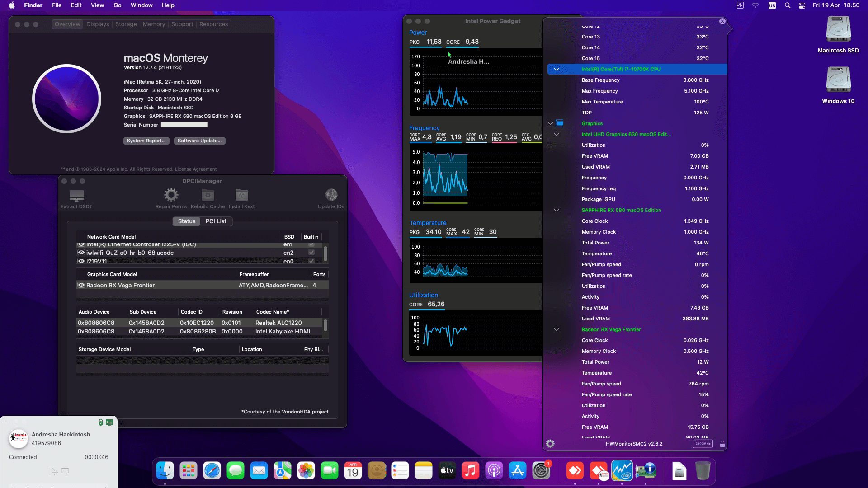
Task: Click Update IDs globe icon
Action: tap(331, 194)
